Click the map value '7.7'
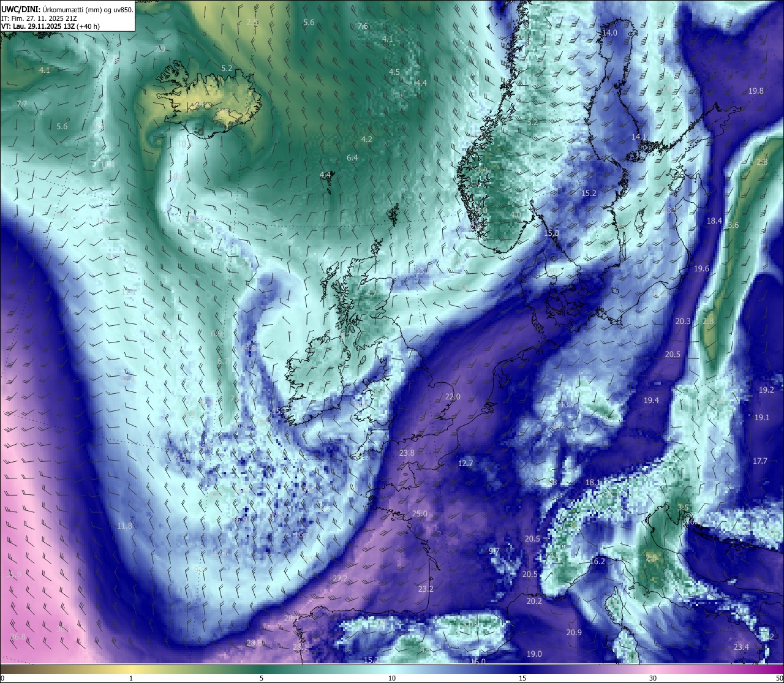The width and height of the screenshot is (784, 683). (22, 104)
